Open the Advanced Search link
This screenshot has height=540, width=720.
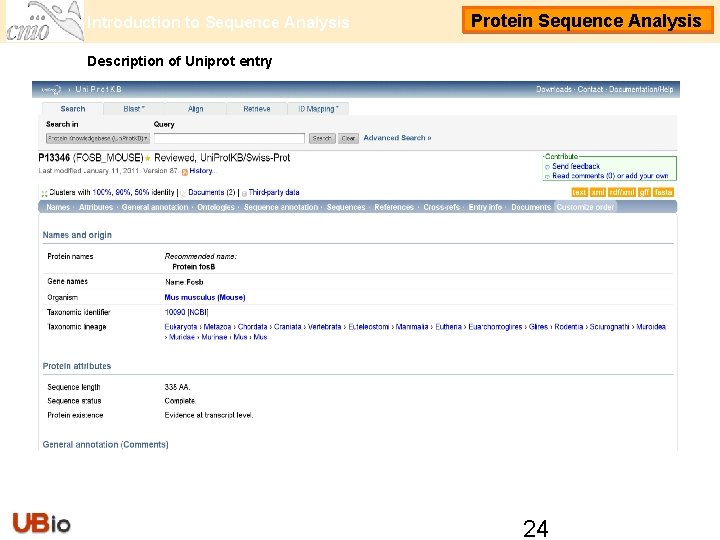click(397, 138)
